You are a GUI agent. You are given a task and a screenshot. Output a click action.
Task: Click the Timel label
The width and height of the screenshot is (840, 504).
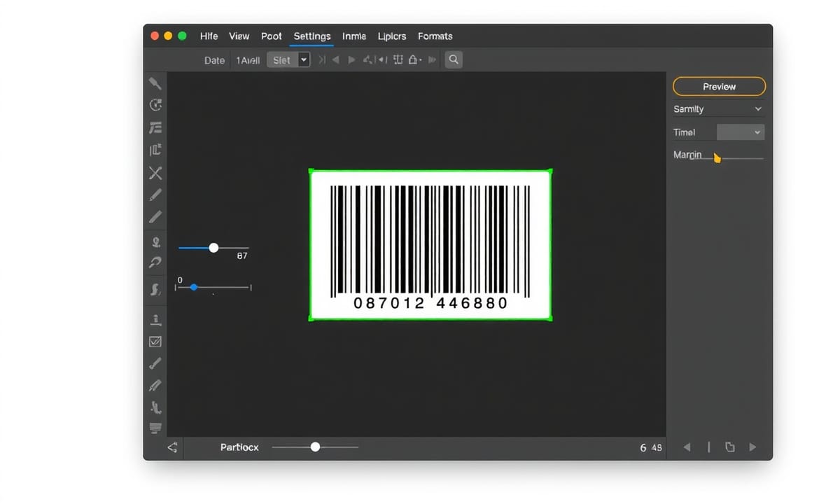684,132
